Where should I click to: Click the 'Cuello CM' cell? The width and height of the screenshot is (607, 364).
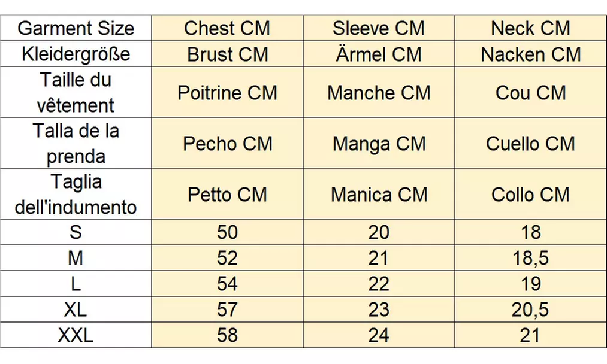[x=530, y=144]
